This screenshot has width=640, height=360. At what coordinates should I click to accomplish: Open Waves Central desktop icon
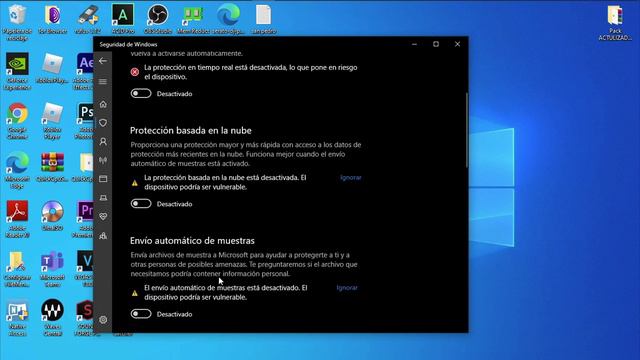52,318
